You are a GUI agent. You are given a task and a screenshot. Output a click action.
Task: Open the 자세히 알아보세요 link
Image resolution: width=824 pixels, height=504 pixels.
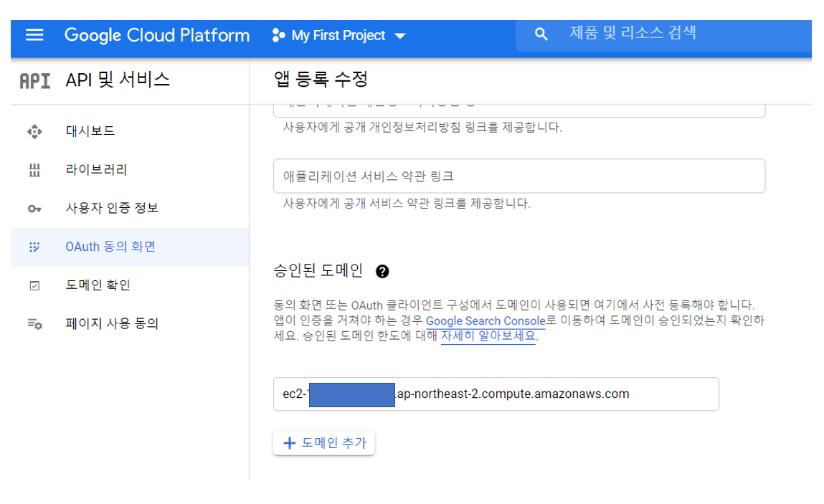[x=488, y=336]
